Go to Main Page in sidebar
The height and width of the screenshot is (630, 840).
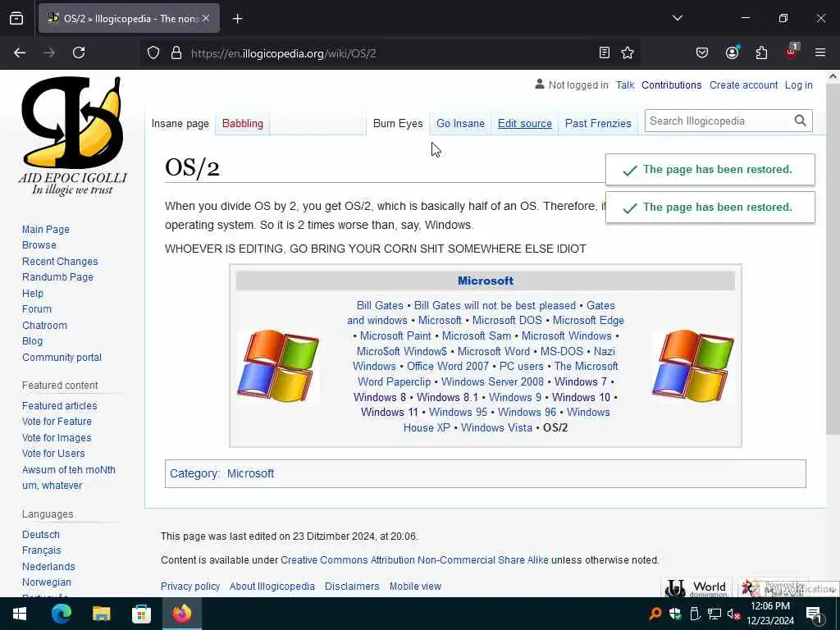click(x=46, y=230)
